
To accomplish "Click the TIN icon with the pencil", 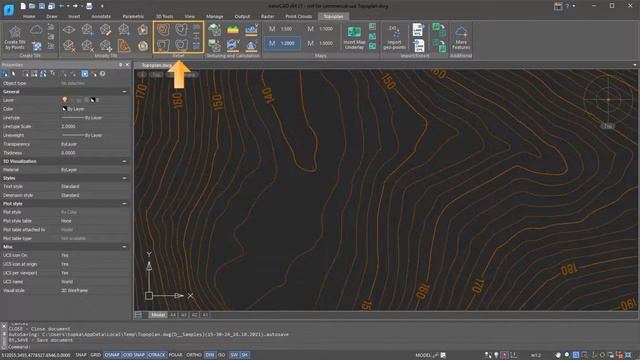I will tap(105, 29).
